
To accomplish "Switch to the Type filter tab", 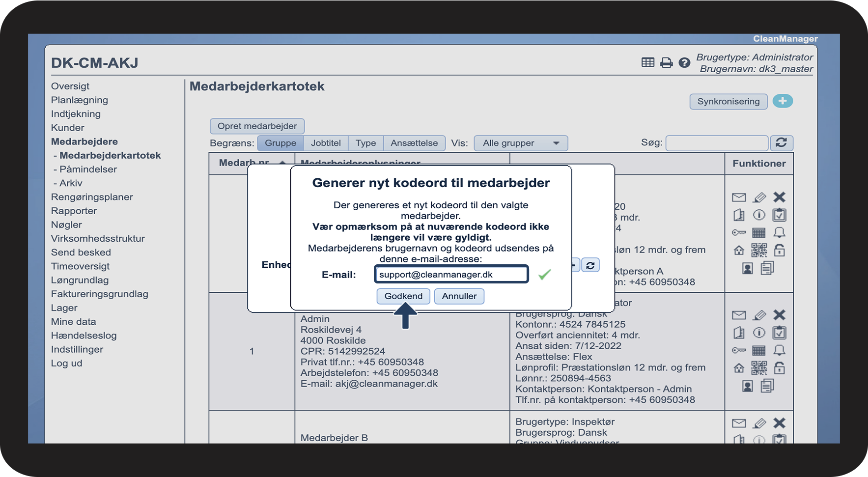I will pos(366,143).
